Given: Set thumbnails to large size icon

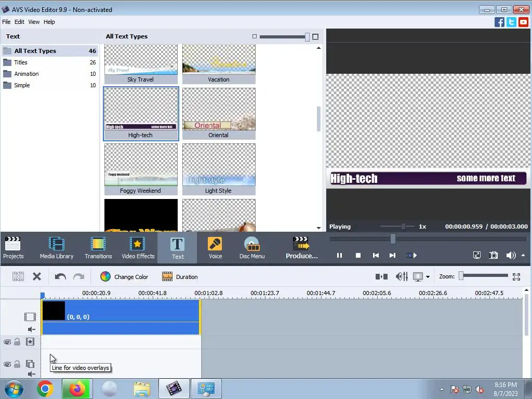Looking at the screenshot, I should [x=315, y=37].
